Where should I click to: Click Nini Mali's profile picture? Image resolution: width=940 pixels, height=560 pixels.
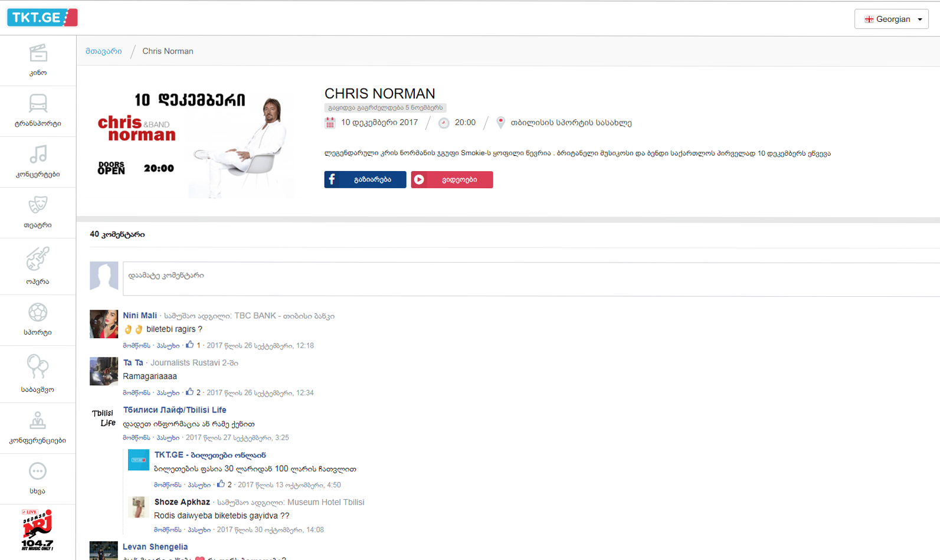pos(104,324)
